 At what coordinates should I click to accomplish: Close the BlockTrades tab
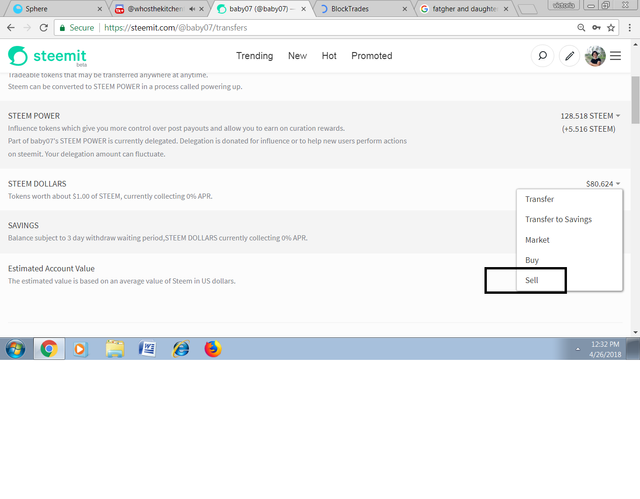click(x=404, y=9)
